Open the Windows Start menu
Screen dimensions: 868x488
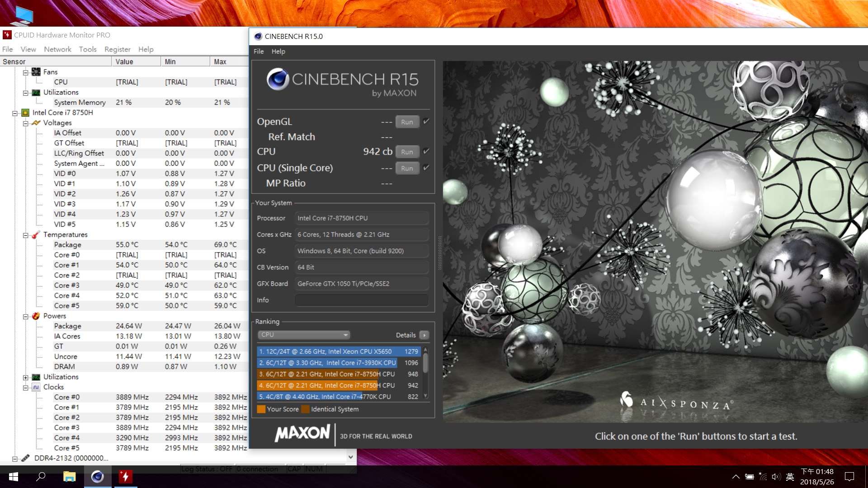click(x=13, y=477)
